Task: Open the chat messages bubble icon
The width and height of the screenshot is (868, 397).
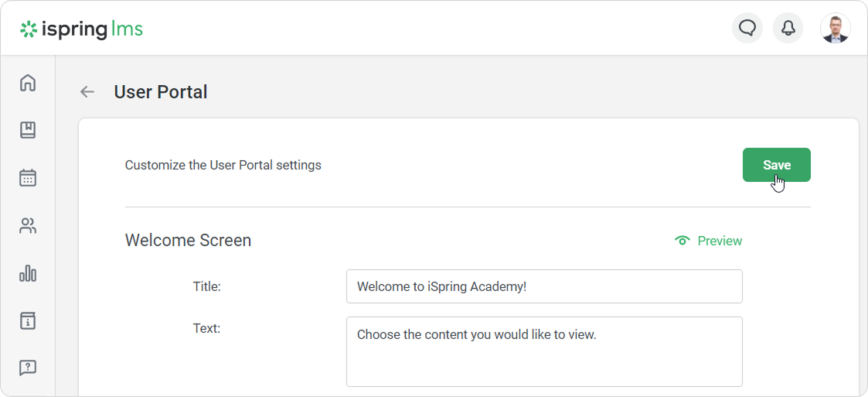Action: [747, 29]
